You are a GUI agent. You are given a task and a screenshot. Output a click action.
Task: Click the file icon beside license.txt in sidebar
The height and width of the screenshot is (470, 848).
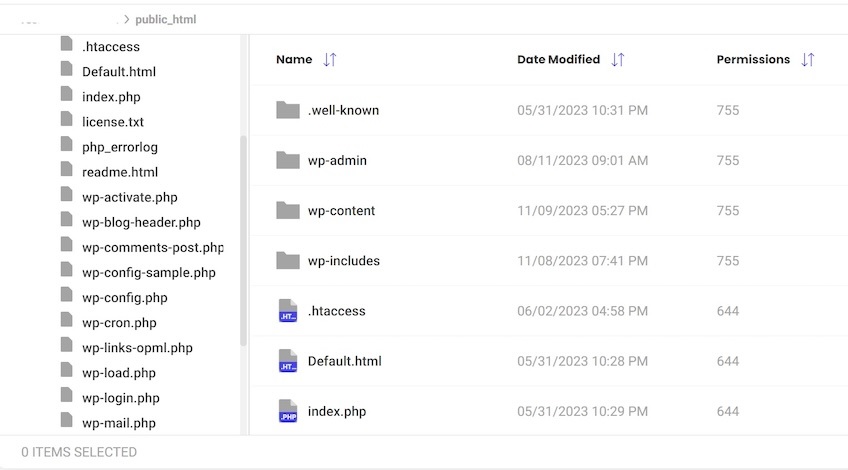(x=67, y=119)
